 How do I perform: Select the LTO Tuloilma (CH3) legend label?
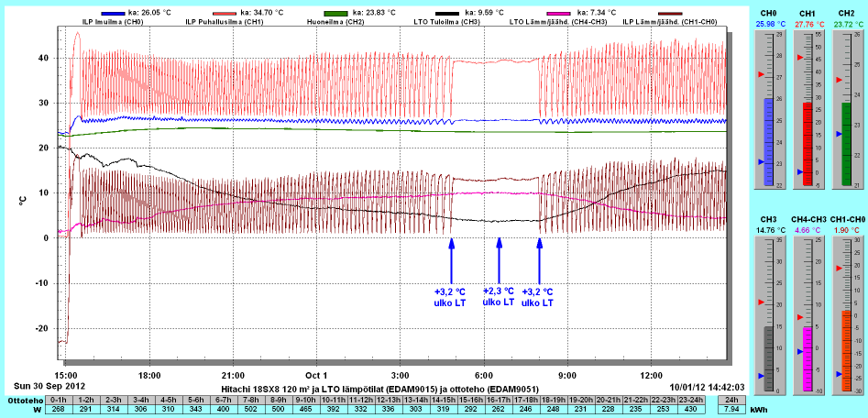pyautogui.click(x=446, y=22)
